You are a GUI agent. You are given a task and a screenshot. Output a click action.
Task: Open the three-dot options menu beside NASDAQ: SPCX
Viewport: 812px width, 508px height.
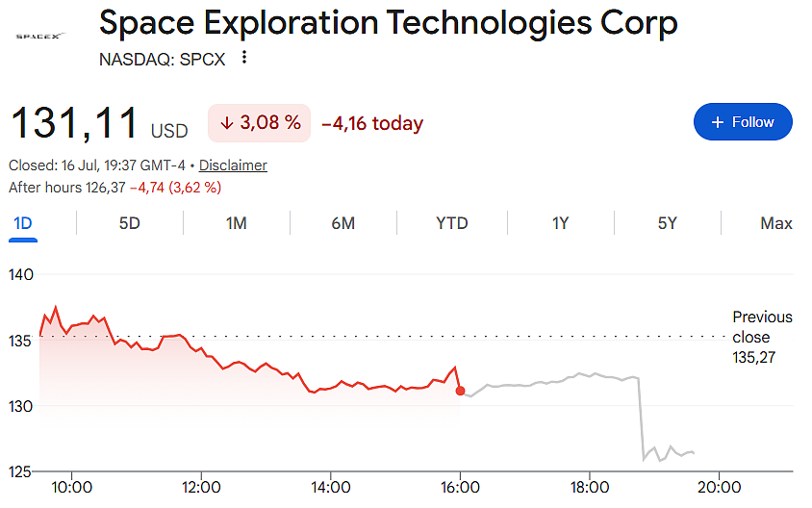click(x=244, y=58)
